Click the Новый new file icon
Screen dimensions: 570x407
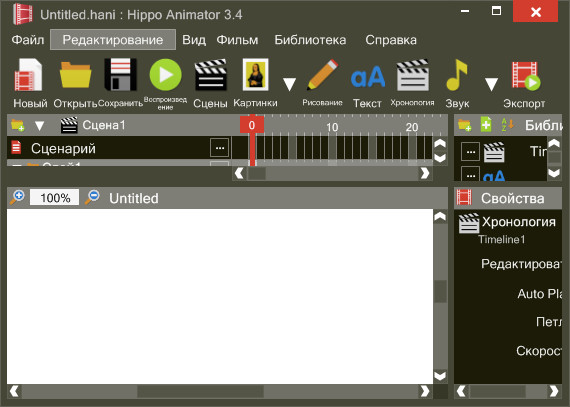tap(29, 75)
